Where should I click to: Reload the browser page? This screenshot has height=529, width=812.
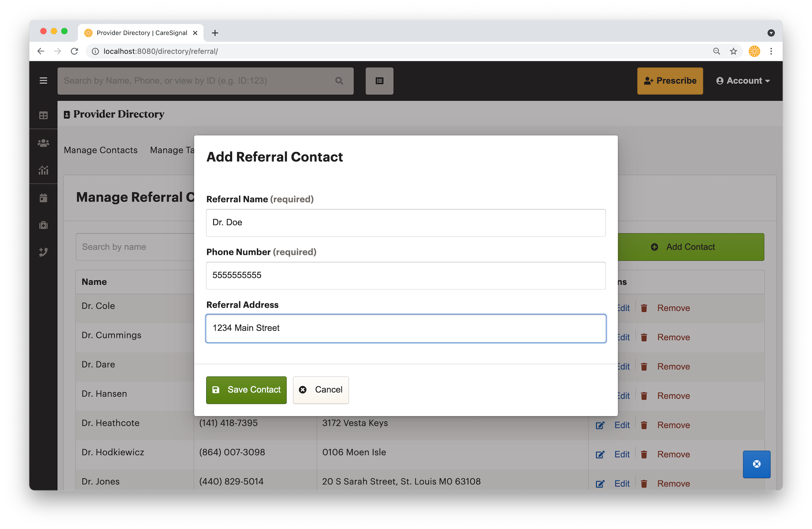(x=74, y=51)
